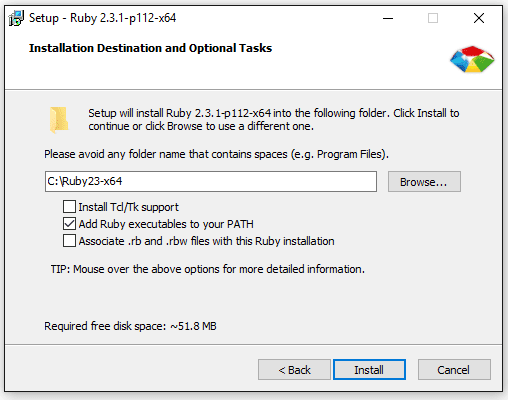Check Associate .rb and .rbw files option
This screenshot has width=508, height=400.
pyautogui.click(x=69, y=241)
